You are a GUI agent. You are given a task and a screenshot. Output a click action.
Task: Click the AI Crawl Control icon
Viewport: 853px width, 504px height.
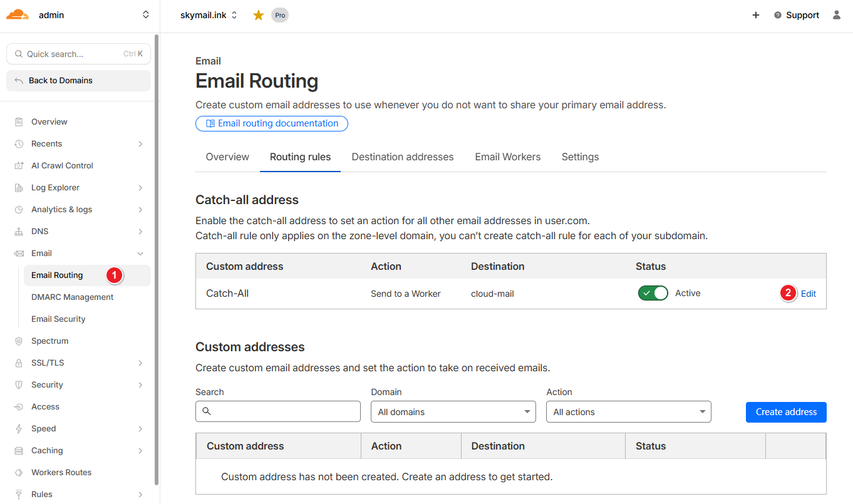coord(19,166)
